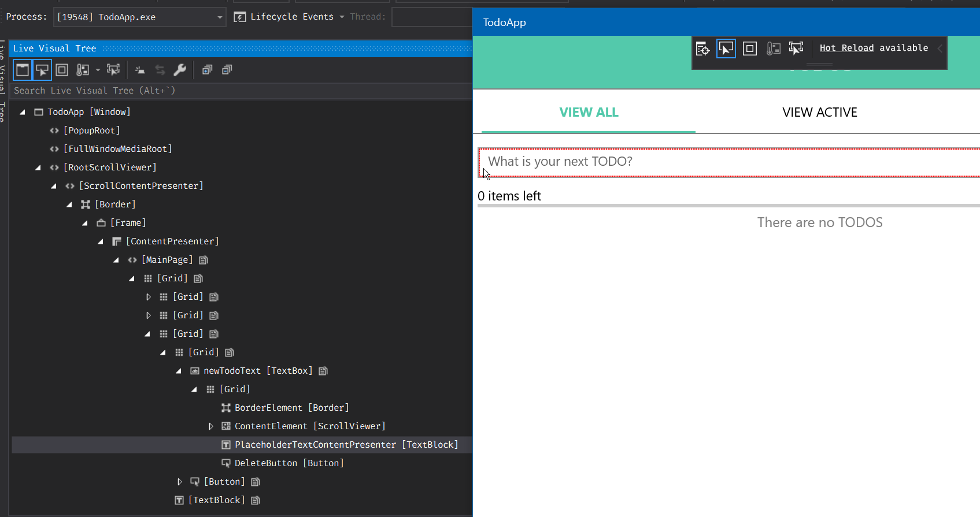Click the Thread combo box field
Screen dimensions: 980x517
[432, 17]
